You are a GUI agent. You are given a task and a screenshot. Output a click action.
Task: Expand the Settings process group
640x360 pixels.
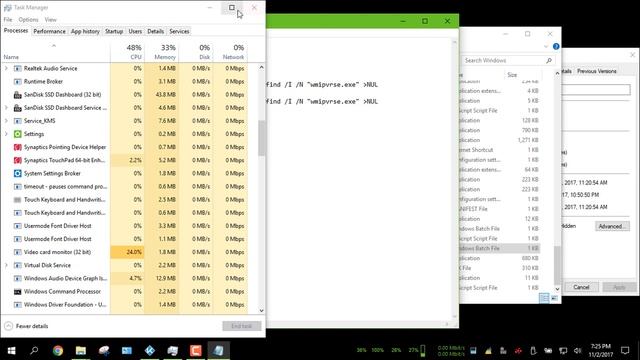point(6,134)
